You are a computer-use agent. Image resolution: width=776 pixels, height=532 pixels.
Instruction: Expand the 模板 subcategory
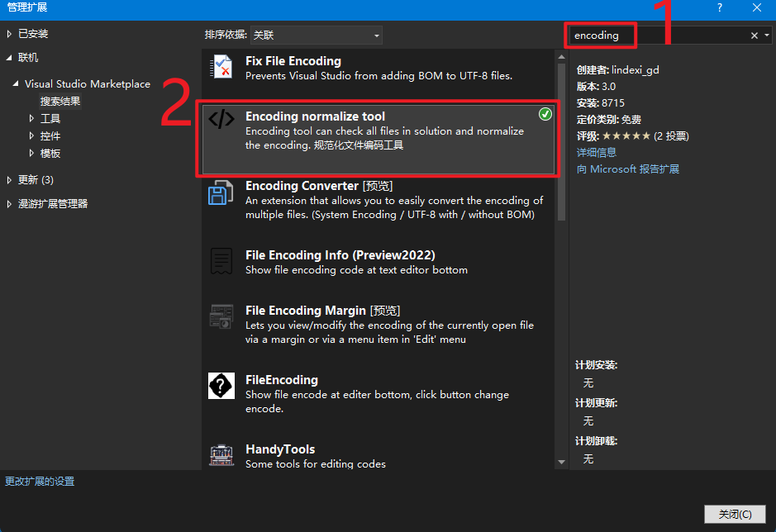(31, 153)
